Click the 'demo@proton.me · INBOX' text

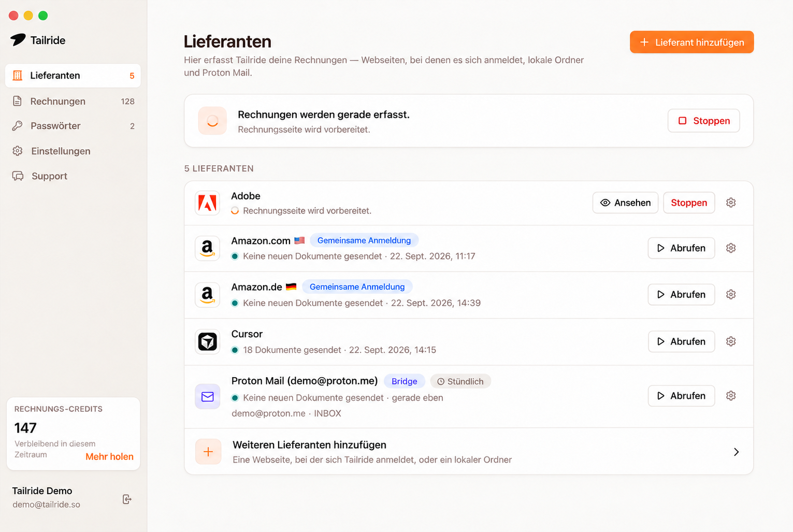pos(286,413)
